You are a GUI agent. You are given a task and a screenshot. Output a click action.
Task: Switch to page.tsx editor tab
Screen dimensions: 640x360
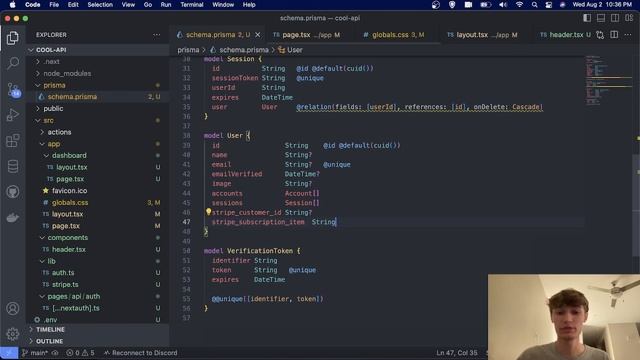(x=307, y=35)
